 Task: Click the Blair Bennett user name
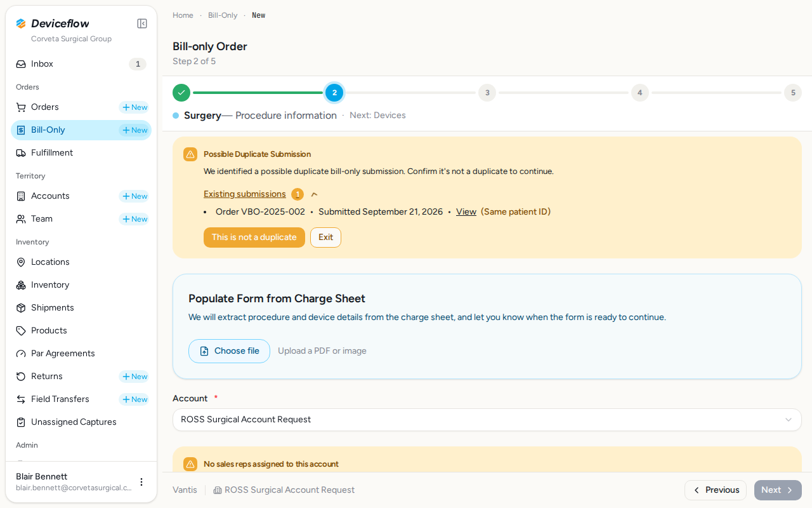point(42,477)
